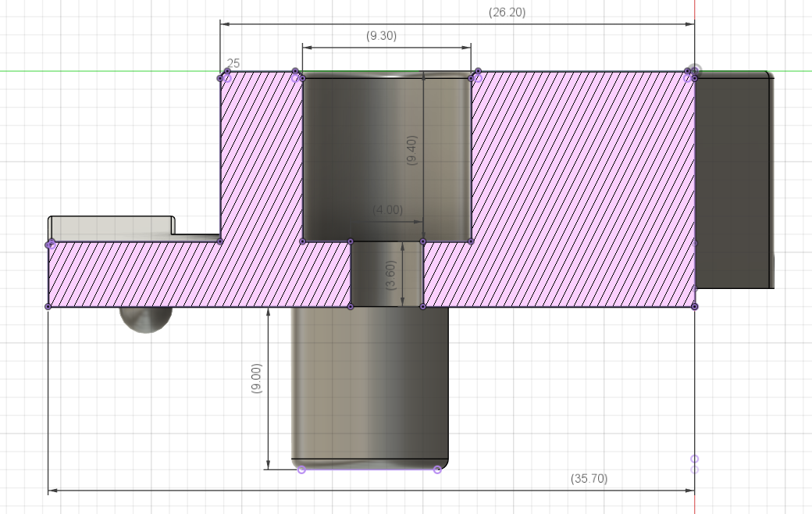Click inside the large upper bore cavity
812x514 pixels.
386,158
